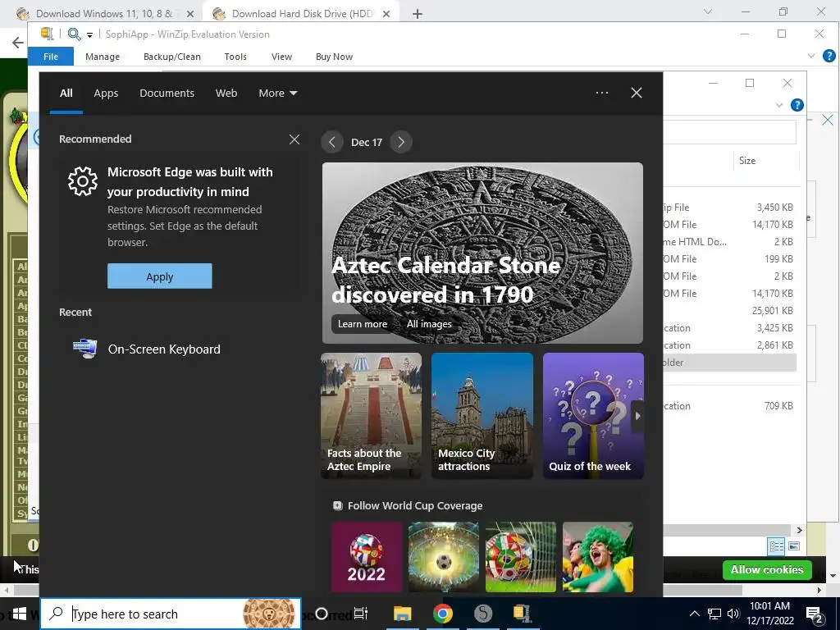Image resolution: width=840 pixels, height=630 pixels.
Task: Click the Apply button for Edge settings
Action: click(160, 276)
